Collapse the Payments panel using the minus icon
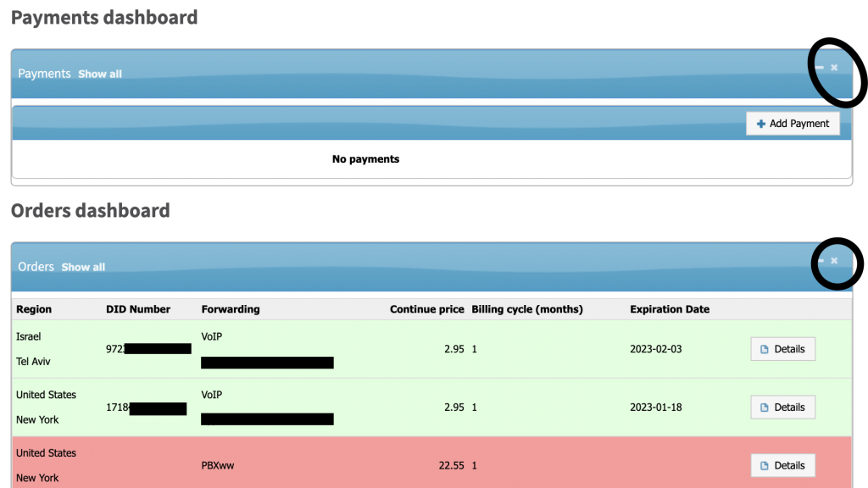Image resolution: width=868 pixels, height=488 pixels. (820, 68)
